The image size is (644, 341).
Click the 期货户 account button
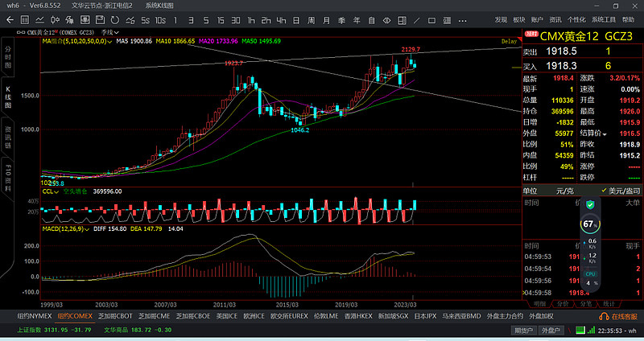coord(524,331)
